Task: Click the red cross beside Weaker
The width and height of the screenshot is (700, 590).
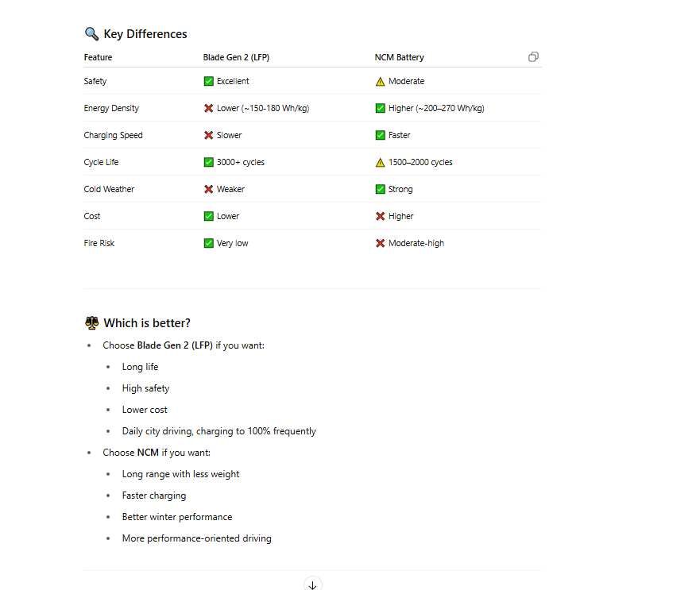Action: coord(209,189)
